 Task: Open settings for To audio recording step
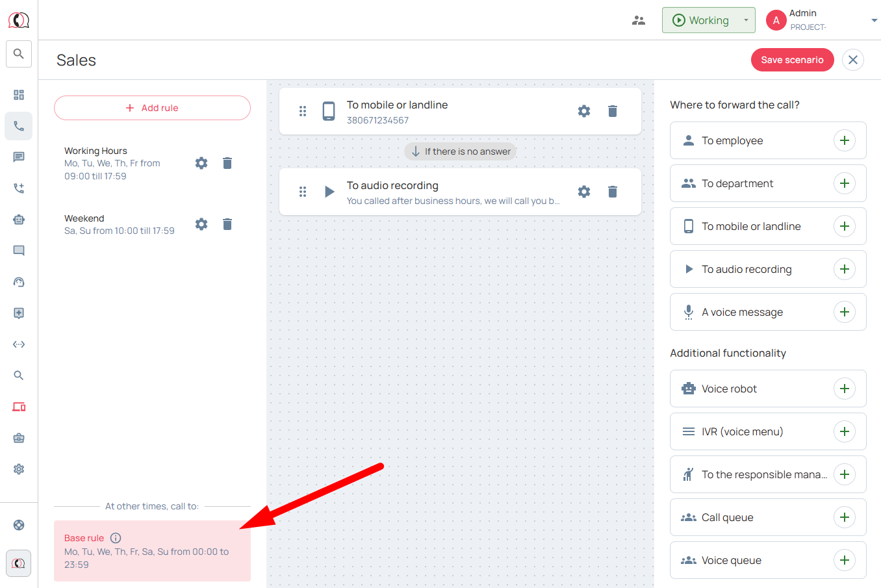(584, 192)
